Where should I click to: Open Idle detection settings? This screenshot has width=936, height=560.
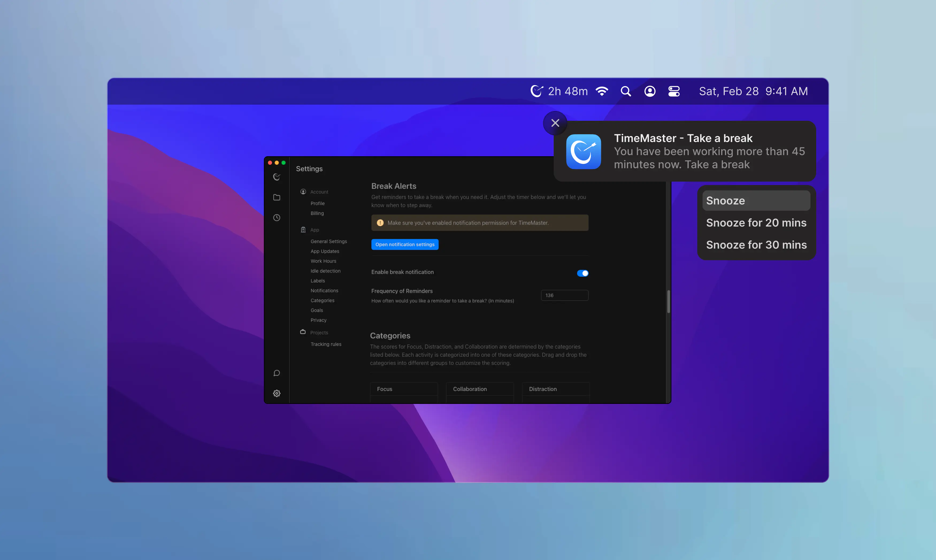(325, 271)
